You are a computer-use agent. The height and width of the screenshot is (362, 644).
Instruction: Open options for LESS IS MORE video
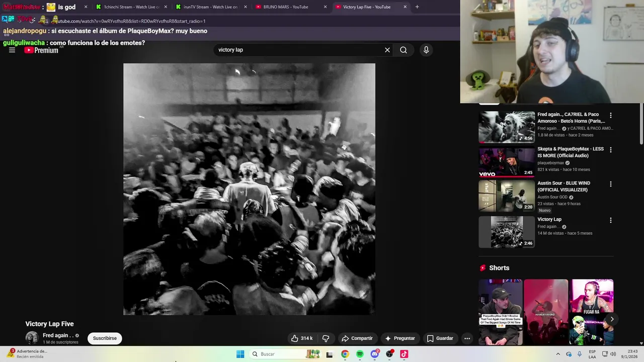pyautogui.click(x=611, y=150)
